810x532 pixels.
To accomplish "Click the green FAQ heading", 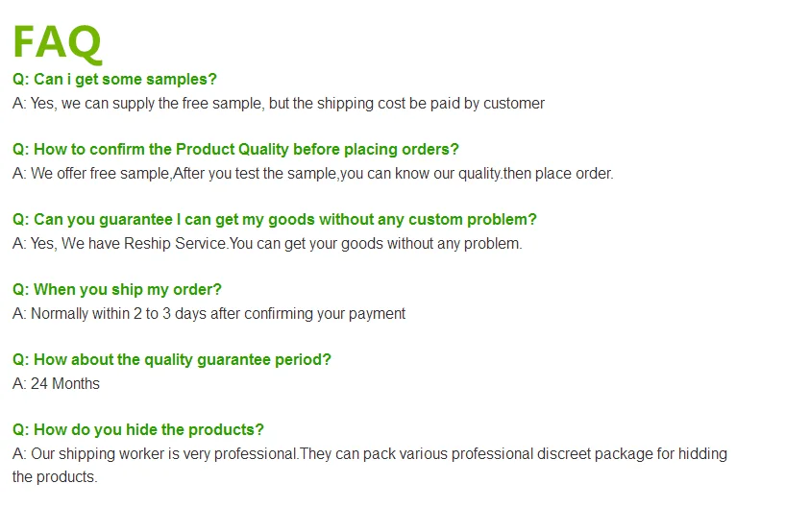I will (x=57, y=42).
